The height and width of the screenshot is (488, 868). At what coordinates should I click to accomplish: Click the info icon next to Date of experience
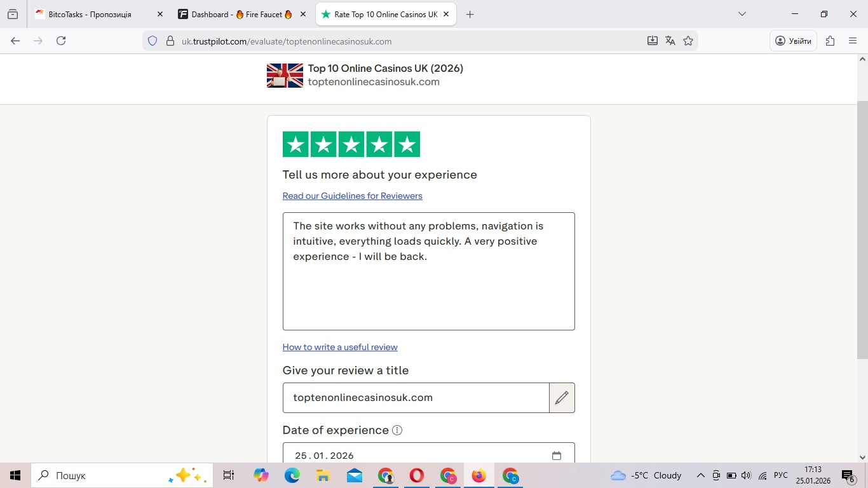pyautogui.click(x=397, y=430)
